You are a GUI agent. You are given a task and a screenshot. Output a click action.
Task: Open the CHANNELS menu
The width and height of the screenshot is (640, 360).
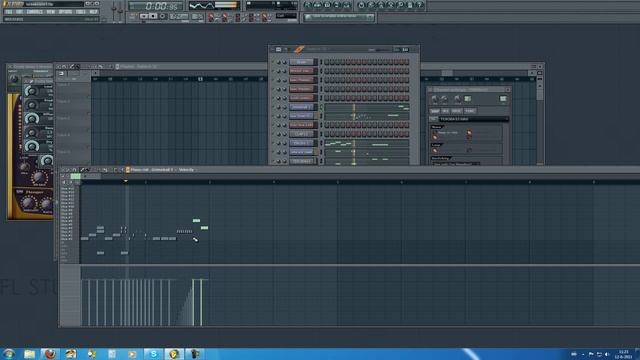tap(34, 12)
